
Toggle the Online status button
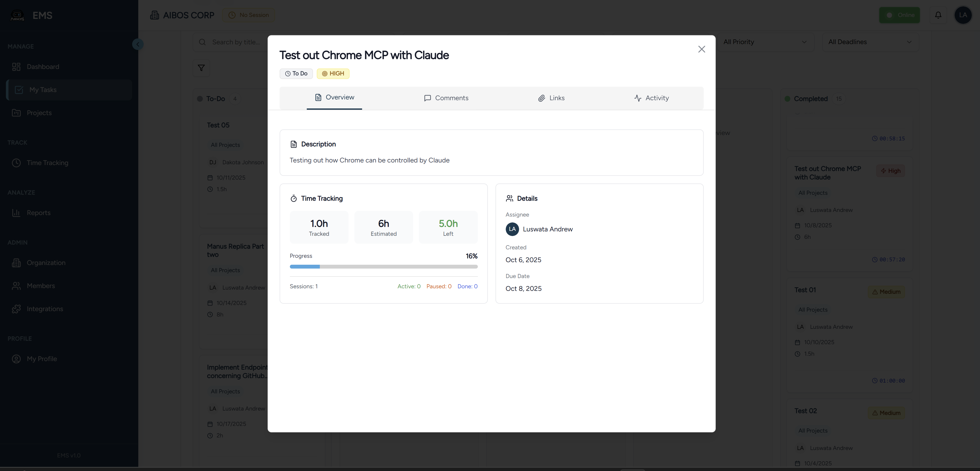[x=899, y=15]
